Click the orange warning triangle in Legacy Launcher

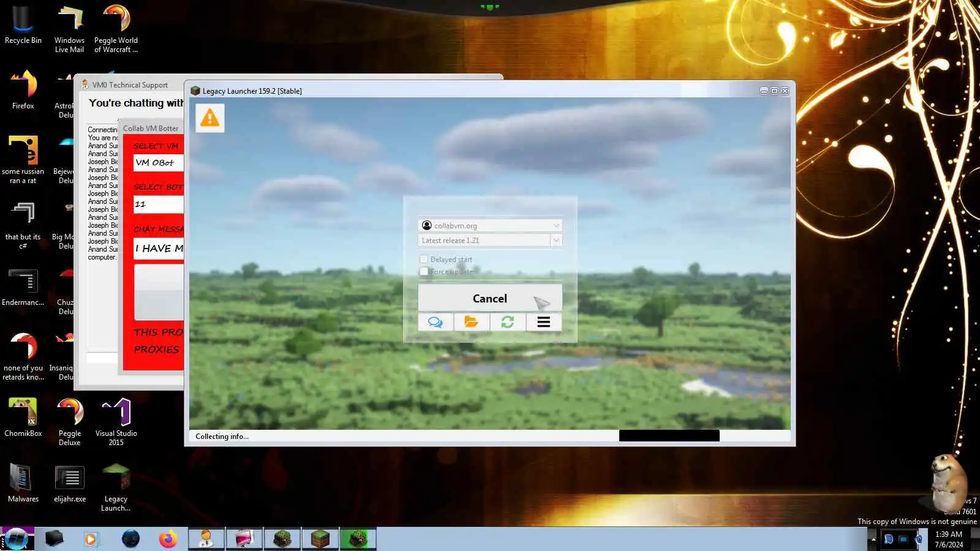click(x=209, y=118)
